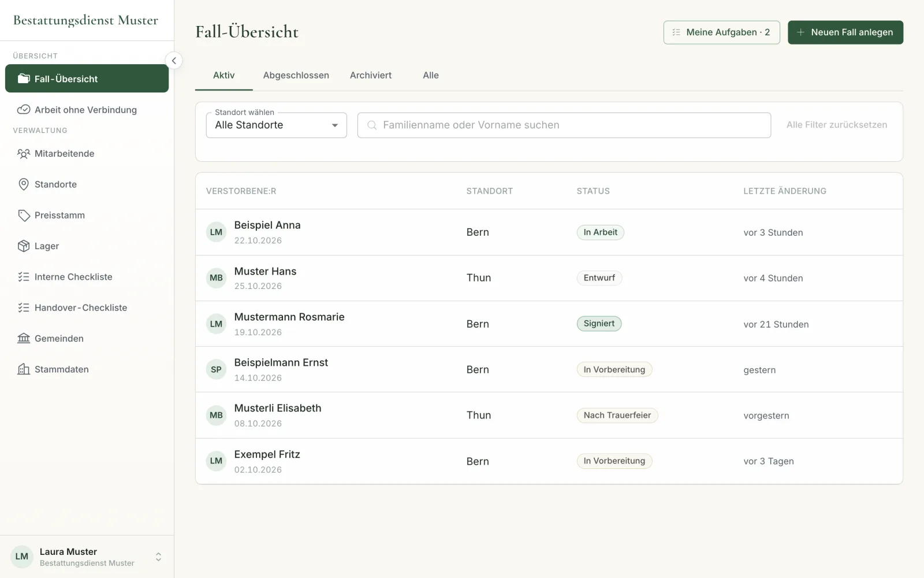Click In Vorbereitung badge for Beispielmann Ernst
924x578 pixels.
tap(614, 369)
